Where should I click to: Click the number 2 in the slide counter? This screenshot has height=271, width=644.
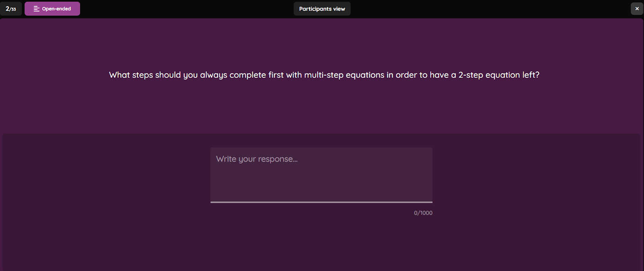click(x=7, y=8)
